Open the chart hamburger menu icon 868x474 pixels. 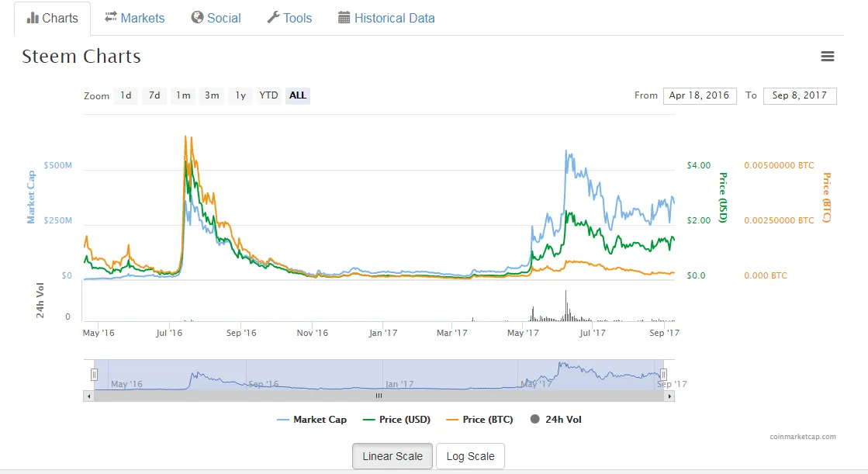coord(827,57)
